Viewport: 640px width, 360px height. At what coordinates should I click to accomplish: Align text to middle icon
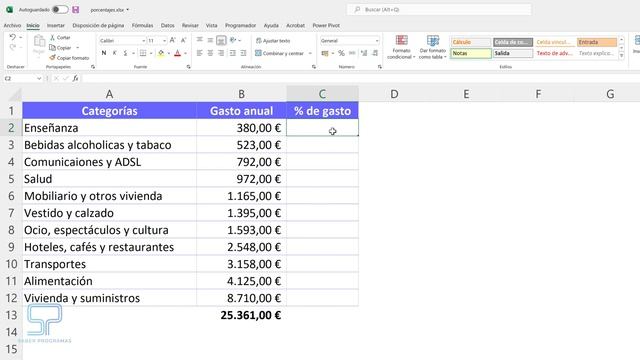tap(210, 40)
